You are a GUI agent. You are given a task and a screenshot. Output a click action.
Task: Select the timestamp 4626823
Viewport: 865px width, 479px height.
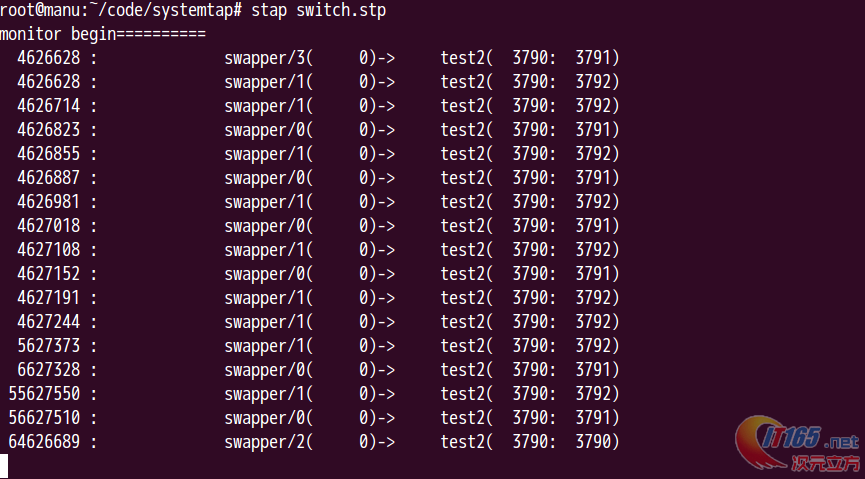point(49,130)
